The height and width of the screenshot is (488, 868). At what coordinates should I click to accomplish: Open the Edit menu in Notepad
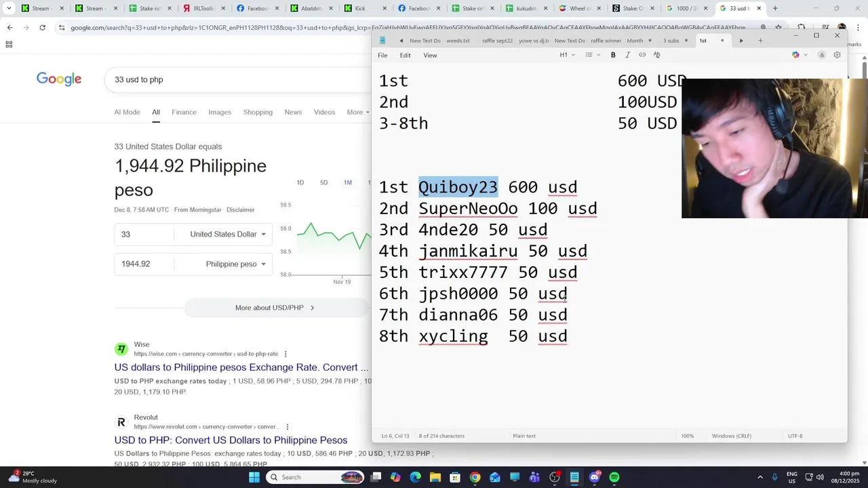pos(405,56)
